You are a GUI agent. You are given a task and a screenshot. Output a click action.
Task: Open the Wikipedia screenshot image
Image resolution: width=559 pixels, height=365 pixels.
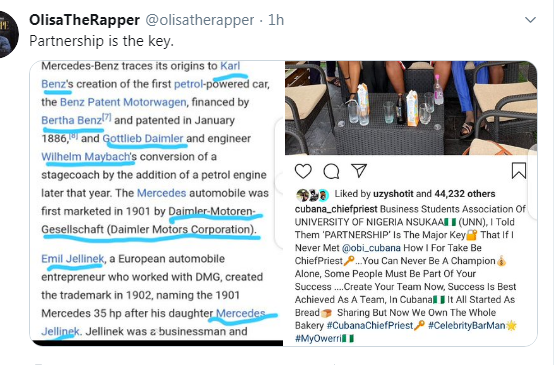tap(157, 203)
